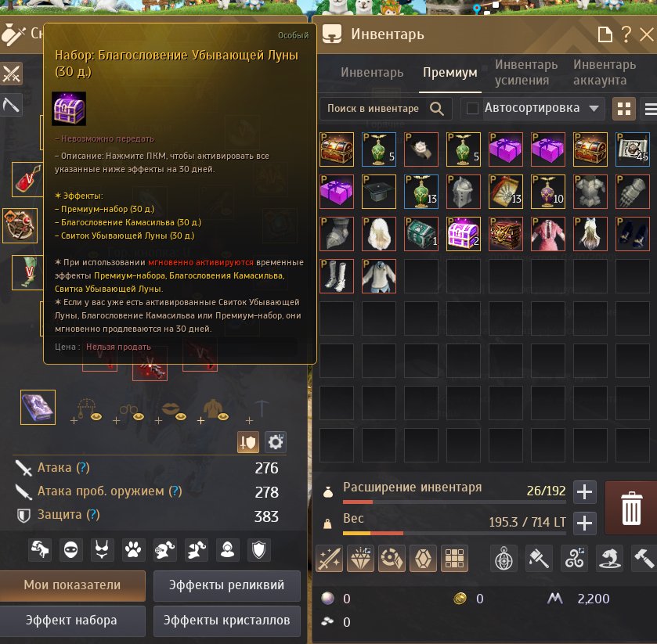Enable the Автосортировка checkbox
Screen dimensions: 657x644
coord(472,109)
